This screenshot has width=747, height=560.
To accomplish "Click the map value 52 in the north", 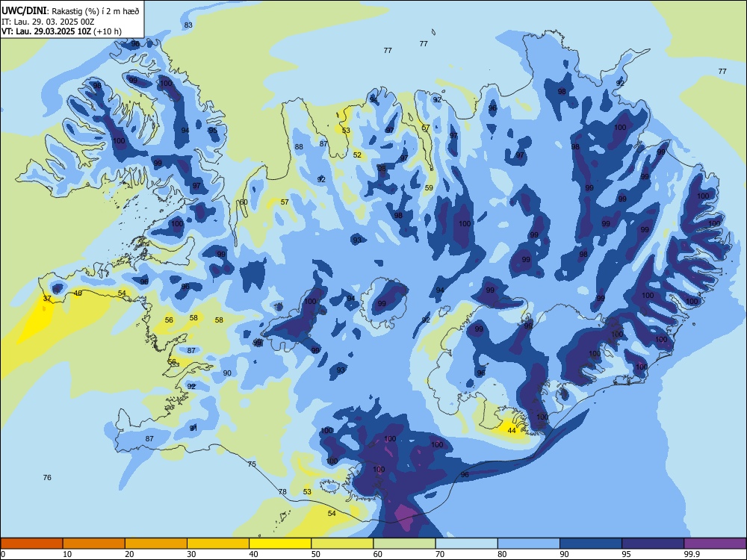I will pos(357,155).
